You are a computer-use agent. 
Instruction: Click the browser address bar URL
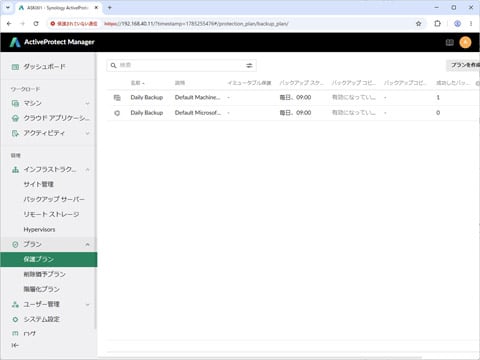pos(196,24)
